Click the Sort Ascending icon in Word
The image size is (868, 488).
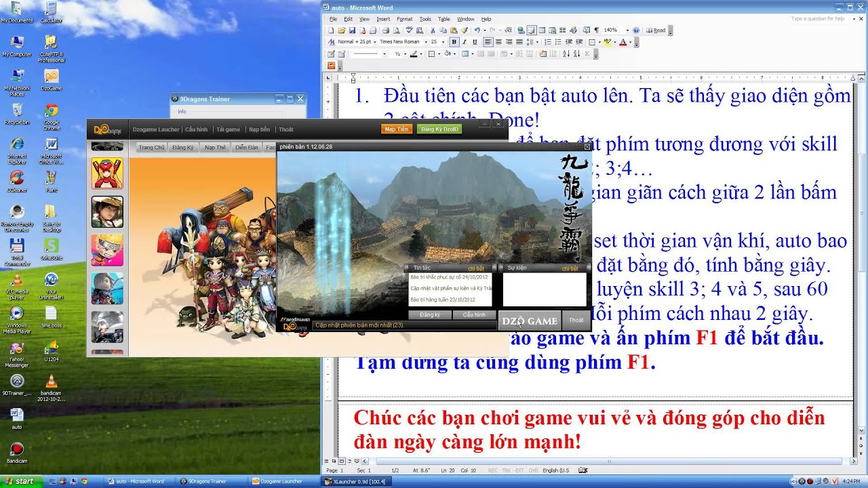[566, 54]
